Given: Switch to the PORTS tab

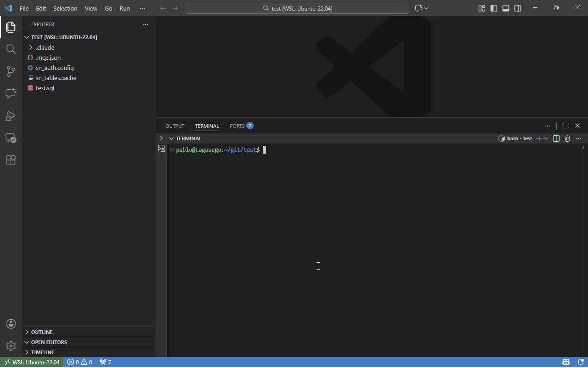Looking at the screenshot, I should click(241, 126).
